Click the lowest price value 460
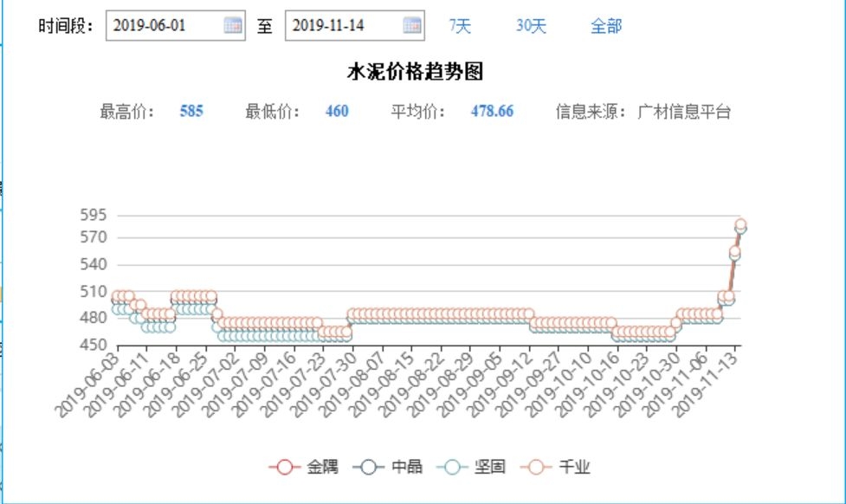The width and height of the screenshot is (846, 504). (x=337, y=111)
